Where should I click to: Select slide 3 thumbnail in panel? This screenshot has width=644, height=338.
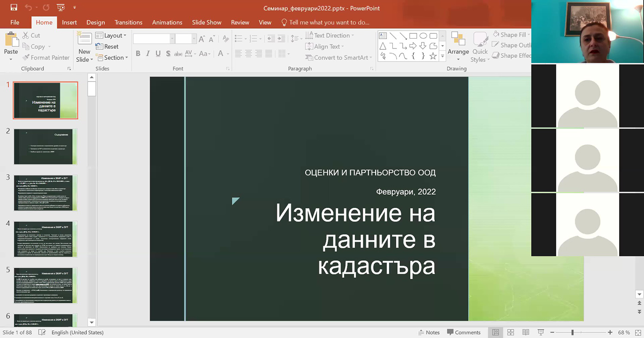pyautogui.click(x=46, y=193)
